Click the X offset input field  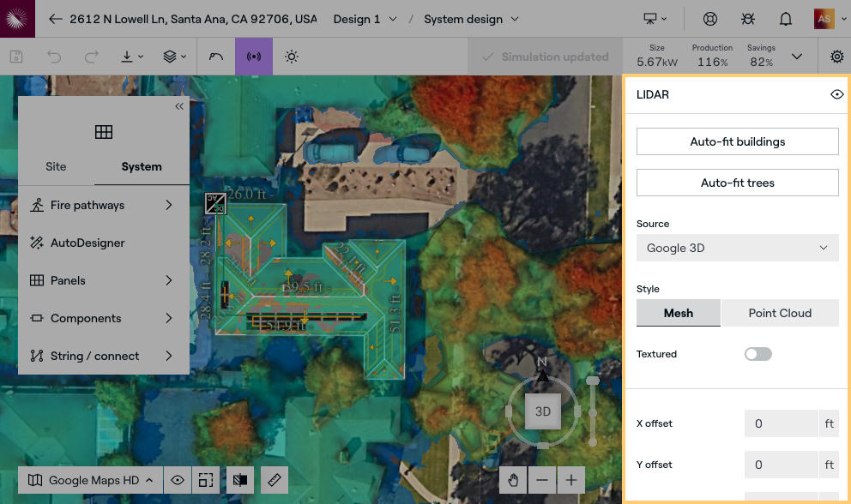(782, 423)
